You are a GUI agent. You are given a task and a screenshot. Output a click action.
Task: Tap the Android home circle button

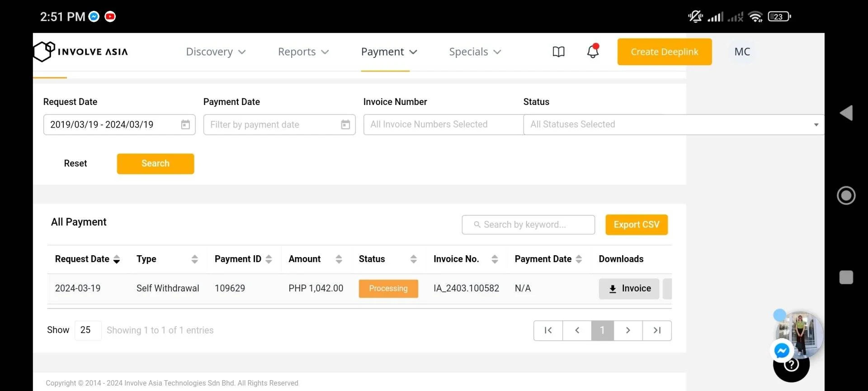(846, 195)
